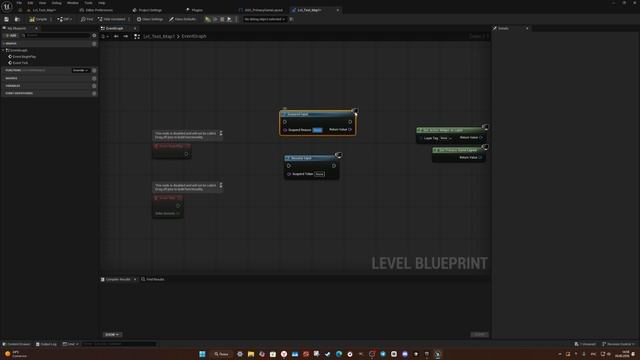640x360 pixels.
Task: Open the Debug menu
Action: pyautogui.click(x=56, y=3)
